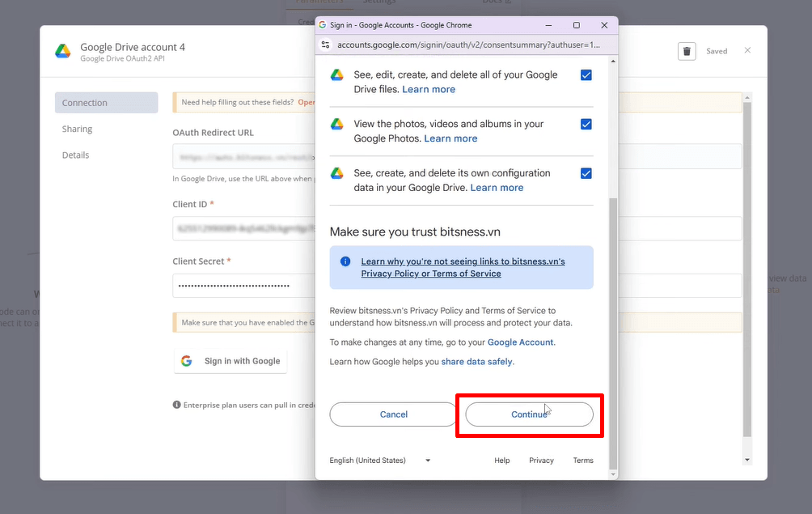
Task: Click the Saved status label
Action: (717, 51)
